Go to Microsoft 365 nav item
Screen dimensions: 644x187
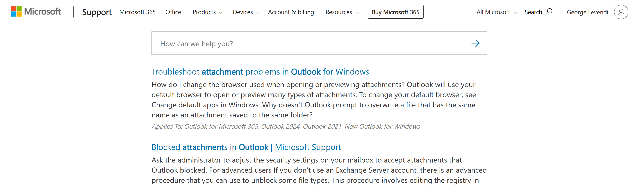pyautogui.click(x=138, y=12)
